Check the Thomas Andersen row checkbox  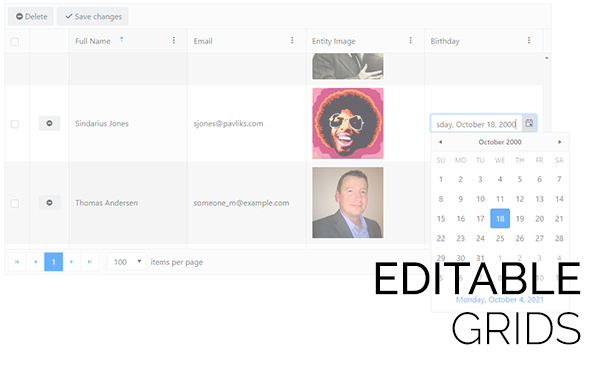[15, 204]
